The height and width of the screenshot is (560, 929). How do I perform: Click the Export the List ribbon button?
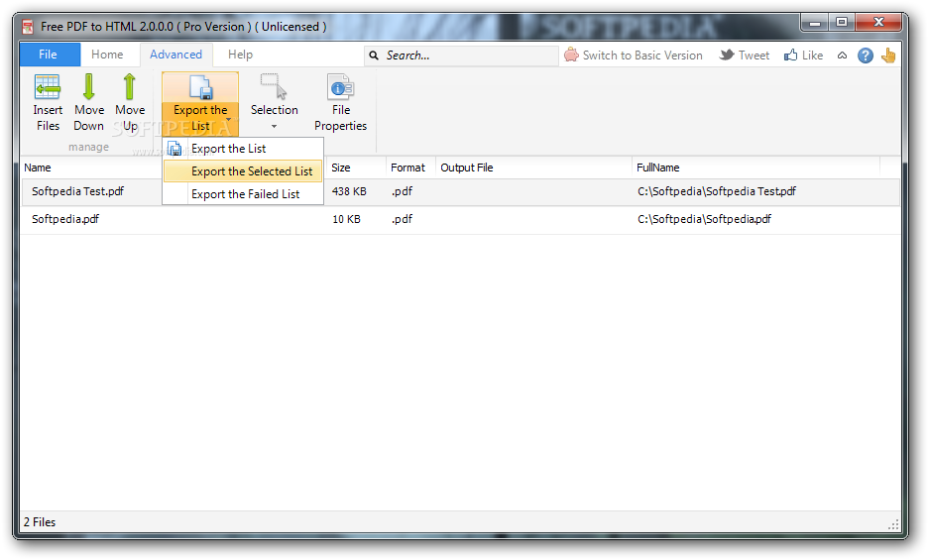point(200,104)
